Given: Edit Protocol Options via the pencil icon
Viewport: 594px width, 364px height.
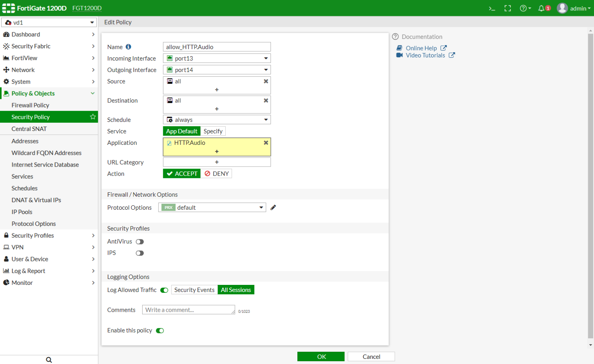Looking at the screenshot, I should [273, 207].
